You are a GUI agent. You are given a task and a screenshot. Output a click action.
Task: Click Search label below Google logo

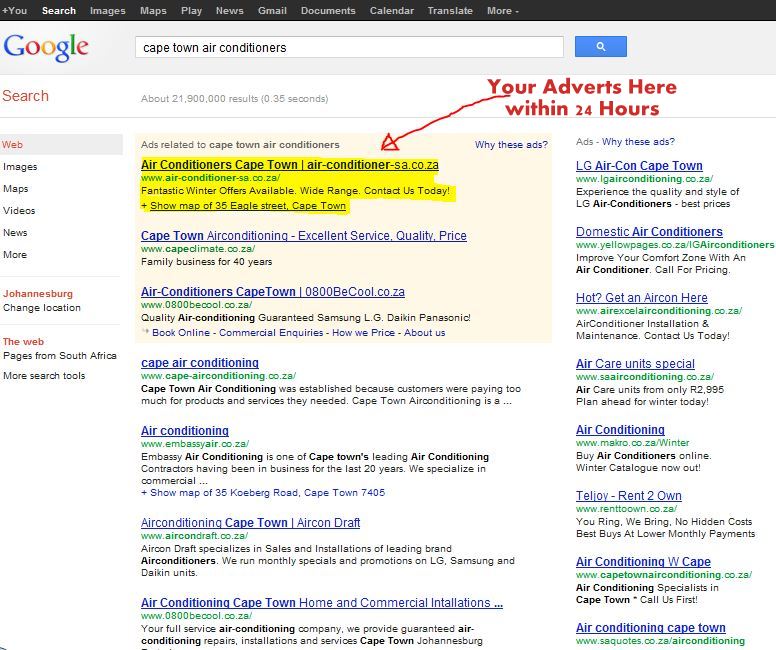coord(25,96)
